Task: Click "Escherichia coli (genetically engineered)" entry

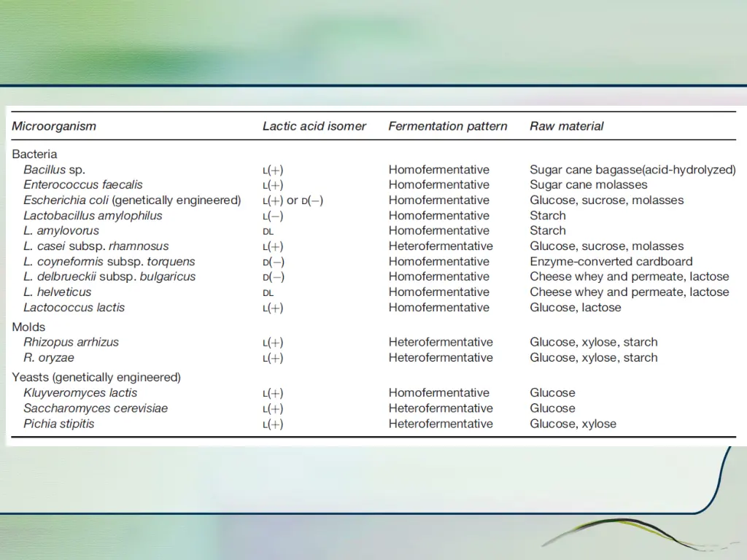Action: tap(132, 200)
